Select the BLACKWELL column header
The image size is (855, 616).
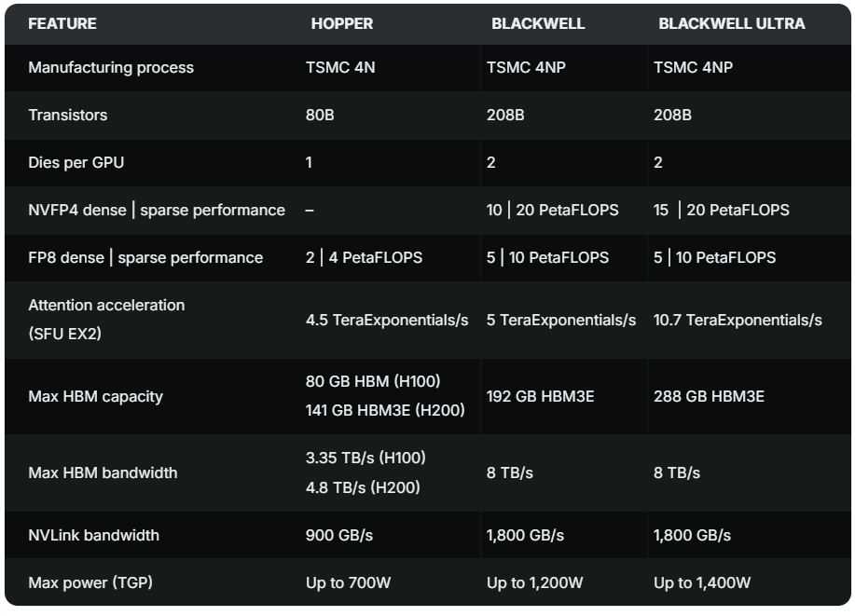[538, 24]
